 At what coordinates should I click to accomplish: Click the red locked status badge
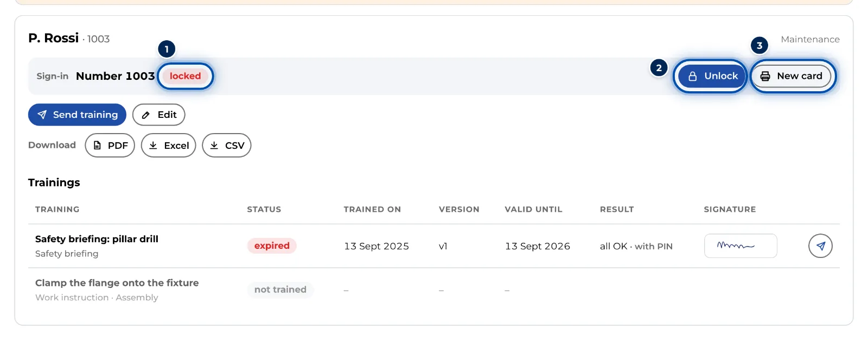[x=185, y=76]
